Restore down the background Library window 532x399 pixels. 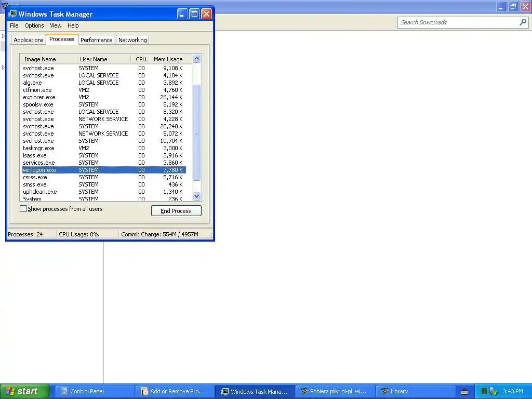pyautogui.click(x=513, y=6)
